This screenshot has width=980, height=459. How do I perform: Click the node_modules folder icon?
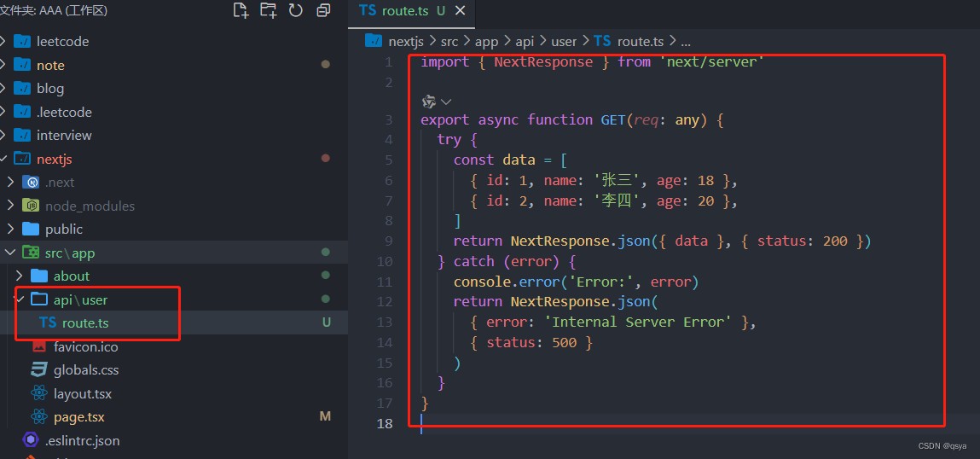[31, 206]
